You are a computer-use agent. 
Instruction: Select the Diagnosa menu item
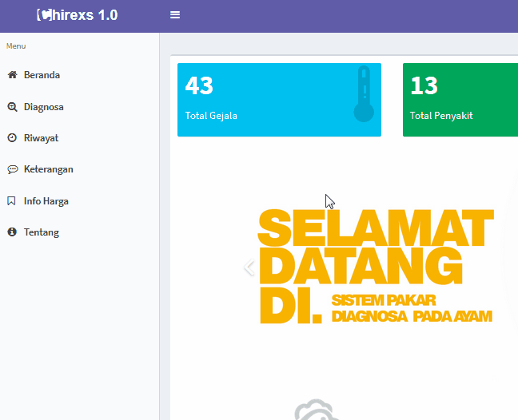pyautogui.click(x=43, y=107)
